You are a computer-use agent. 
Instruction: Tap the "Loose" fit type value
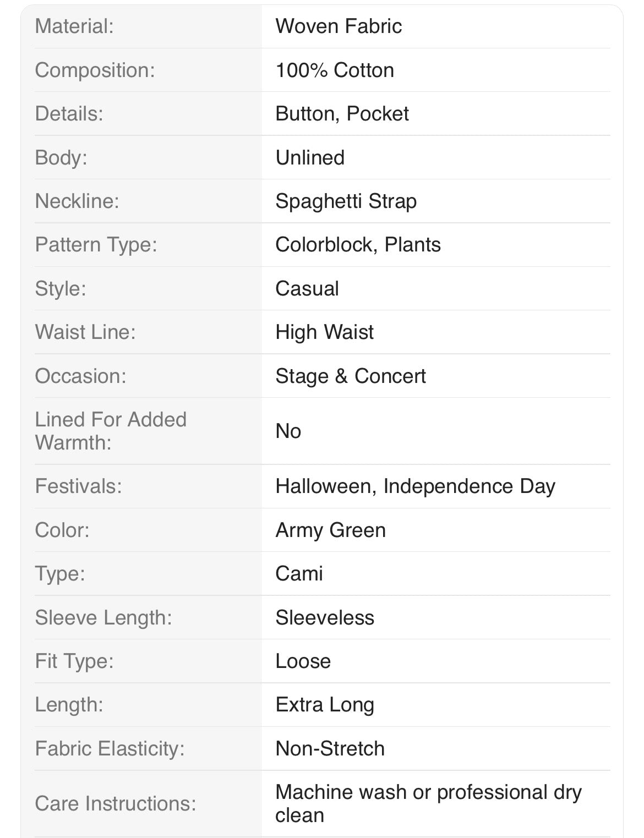(x=303, y=661)
